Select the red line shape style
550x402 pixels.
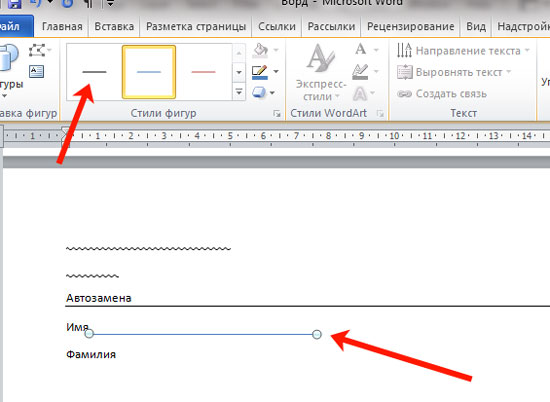[203, 72]
